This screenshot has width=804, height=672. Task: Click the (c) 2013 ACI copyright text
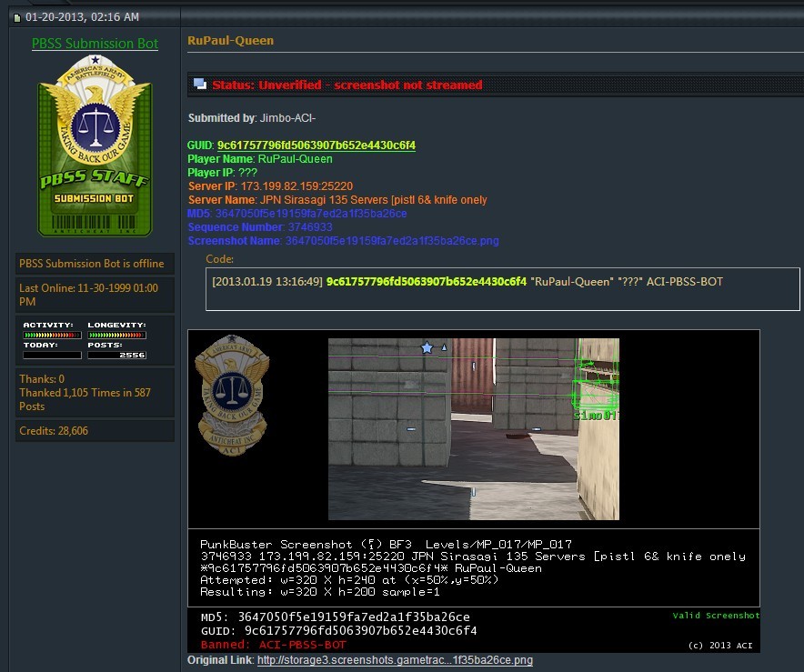(x=720, y=646)
